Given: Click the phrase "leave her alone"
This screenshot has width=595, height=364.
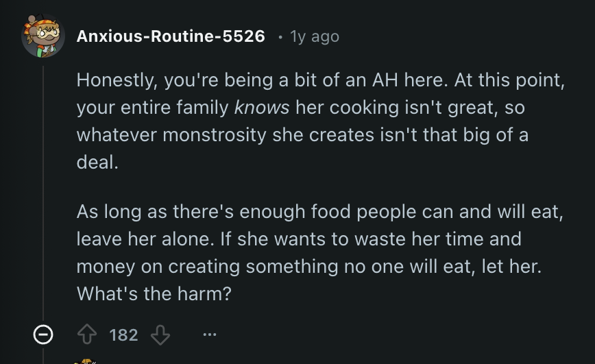Looking at the screenshot, I should click(135, 239).
